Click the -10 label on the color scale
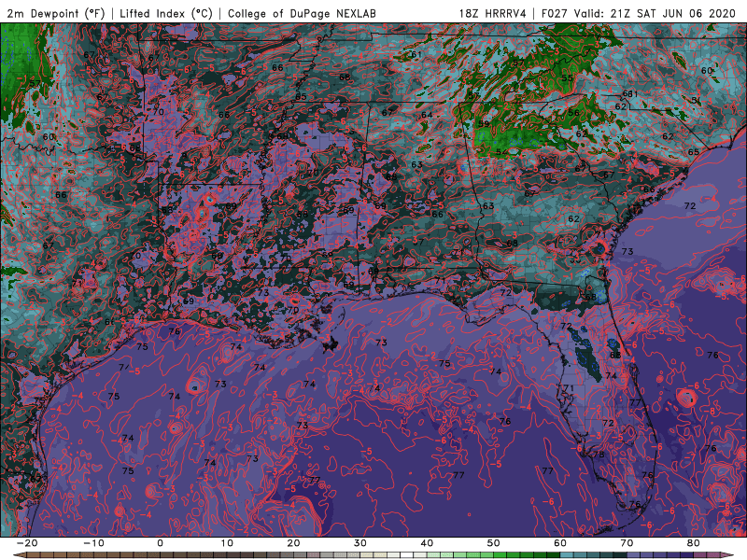Viewport: 747px width, 560px height. tap(93, 543)
